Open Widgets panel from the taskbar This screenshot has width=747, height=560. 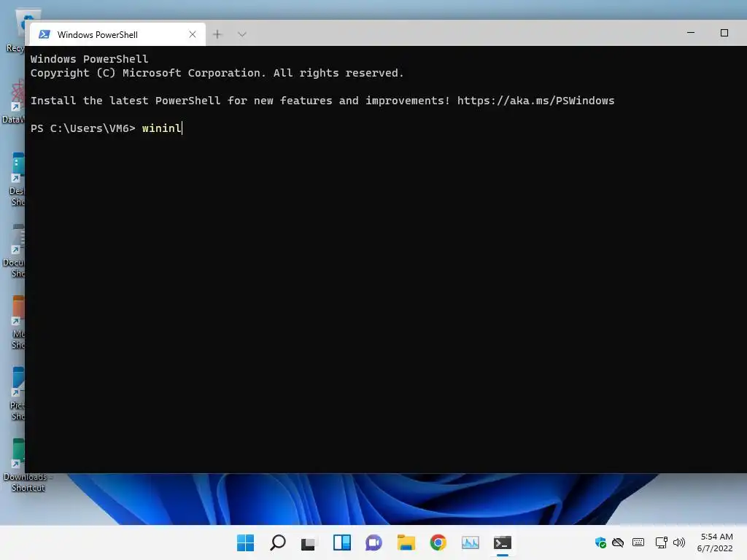[x=341, y=542]
